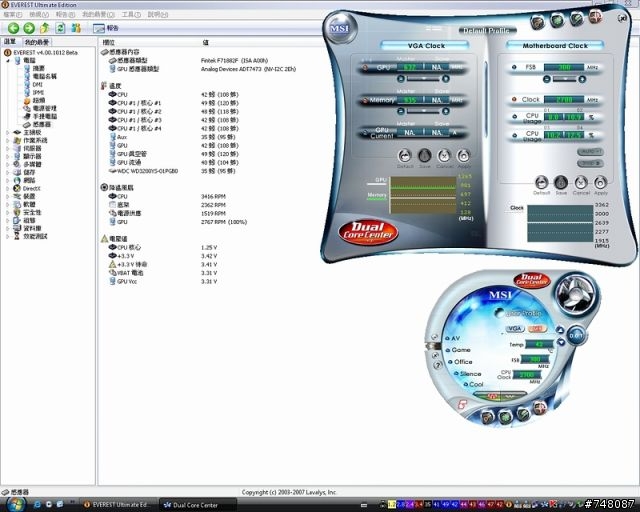
Task: Click the green Forward arrow in EVEREST toolbar
Action: [x=29, y=28]
